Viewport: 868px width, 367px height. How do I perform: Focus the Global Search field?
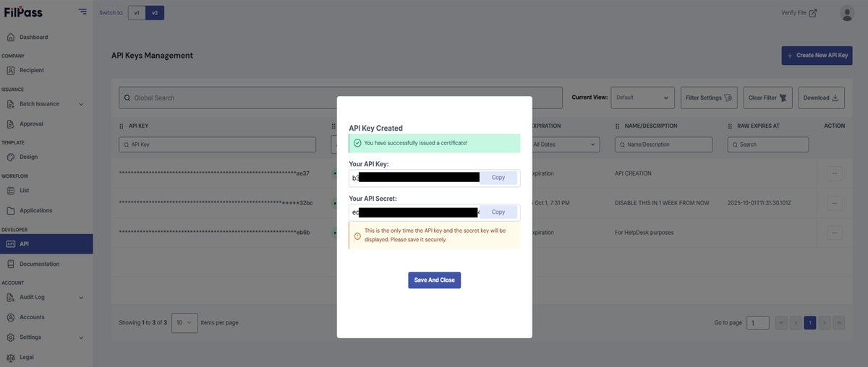(x=340, y=98)
